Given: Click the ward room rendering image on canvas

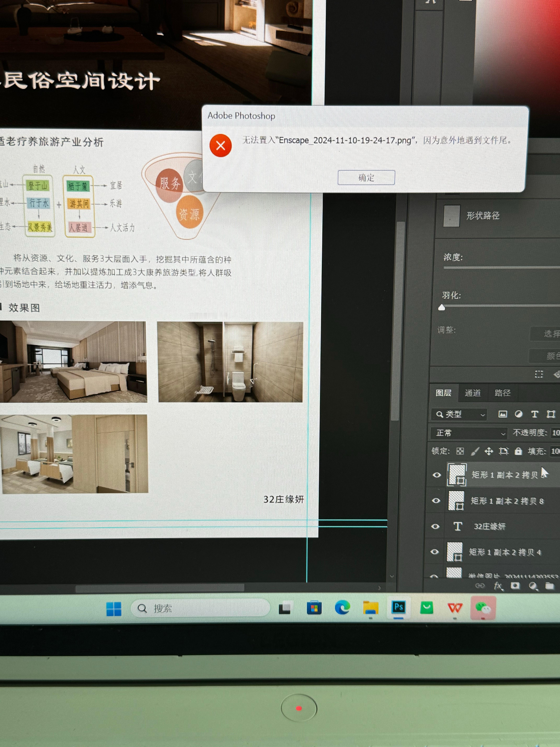Looking at the screenshot, I should point(74,454).
